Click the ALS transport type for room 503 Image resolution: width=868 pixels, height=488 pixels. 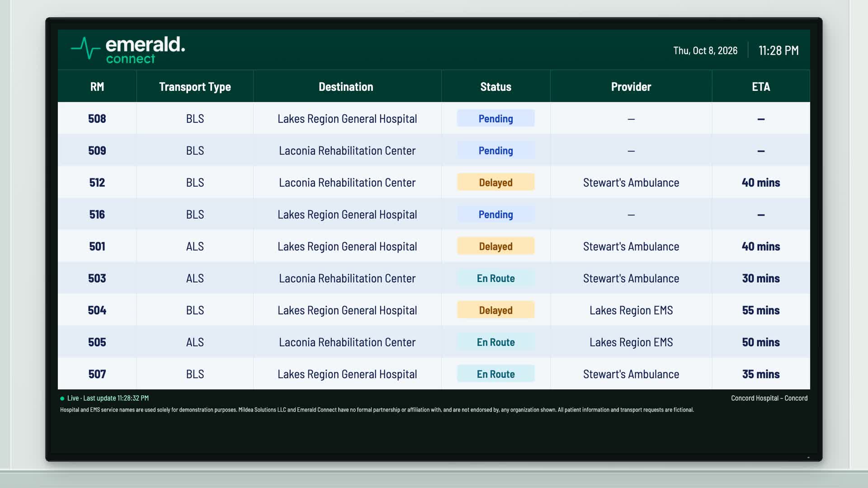click(x=195, y=278)
